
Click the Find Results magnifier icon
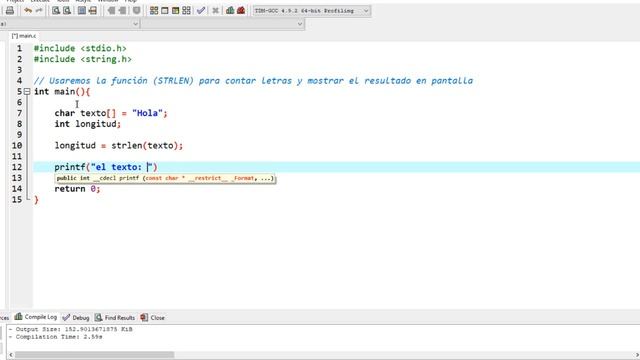(98, 318)
